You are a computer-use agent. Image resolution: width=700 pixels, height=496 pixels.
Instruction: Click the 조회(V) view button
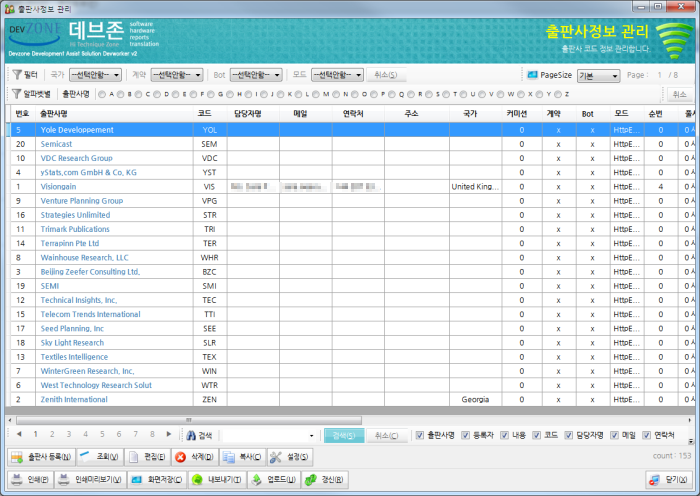(x=100, y=457)
